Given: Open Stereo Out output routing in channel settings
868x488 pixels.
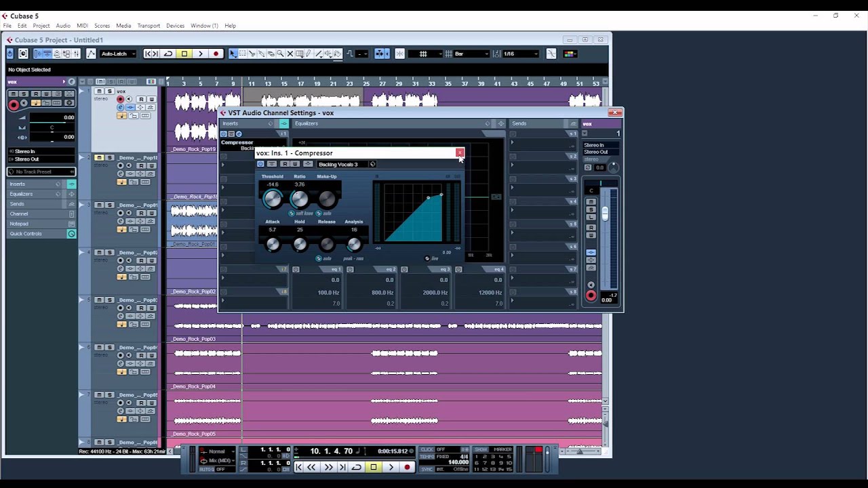Looking at the screenshot, I should coord(601,152).
